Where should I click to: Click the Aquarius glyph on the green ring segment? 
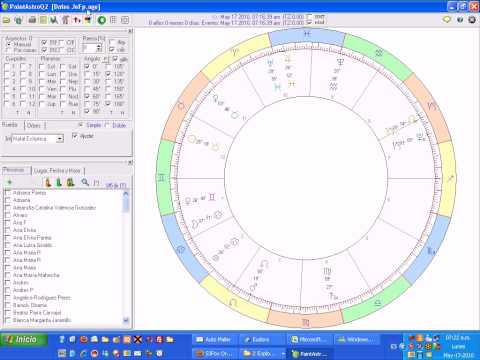click(379, 52)
